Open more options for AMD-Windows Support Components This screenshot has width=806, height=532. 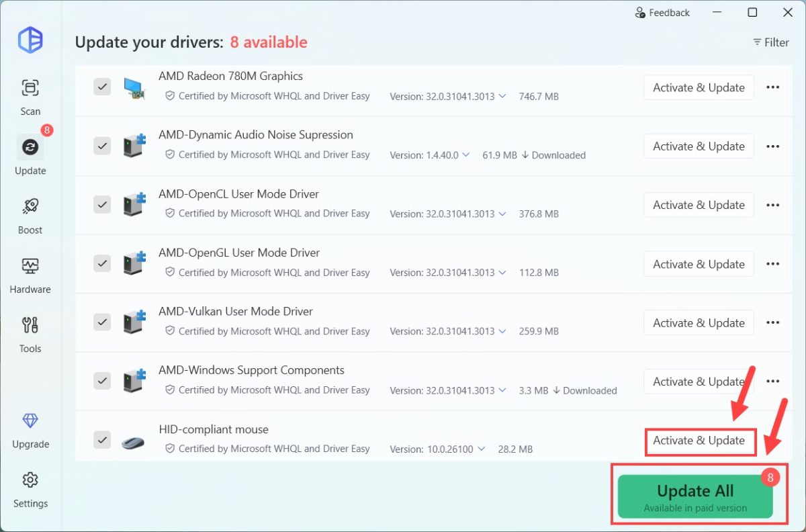click(773, 382)
